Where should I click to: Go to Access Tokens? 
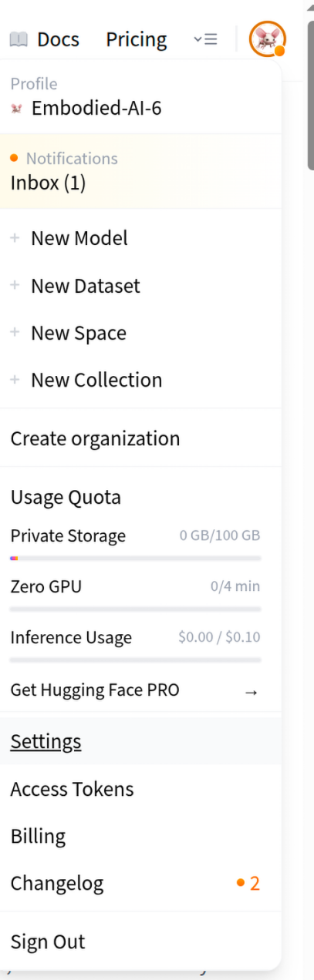pos(140,789)
